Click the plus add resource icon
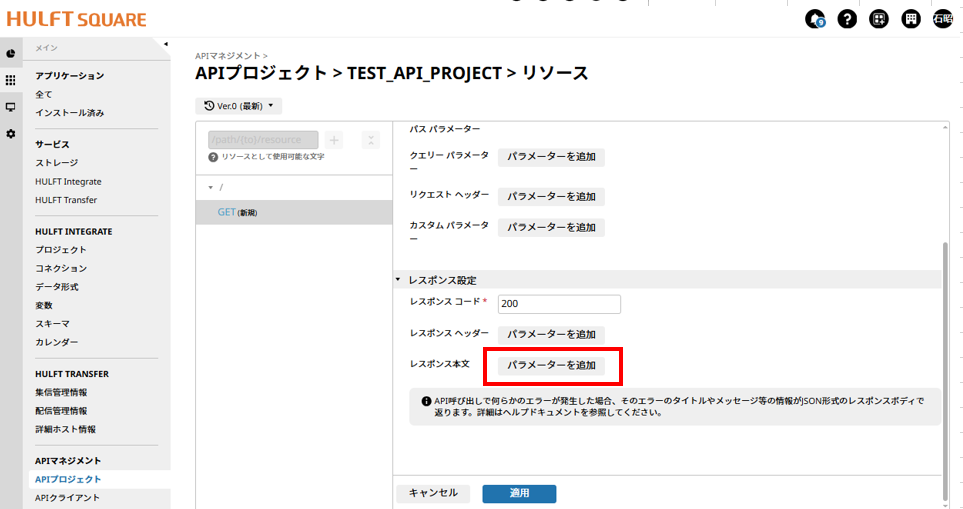Image resolution: width=963 pixels, height=509 pixels. pos(334,140)
